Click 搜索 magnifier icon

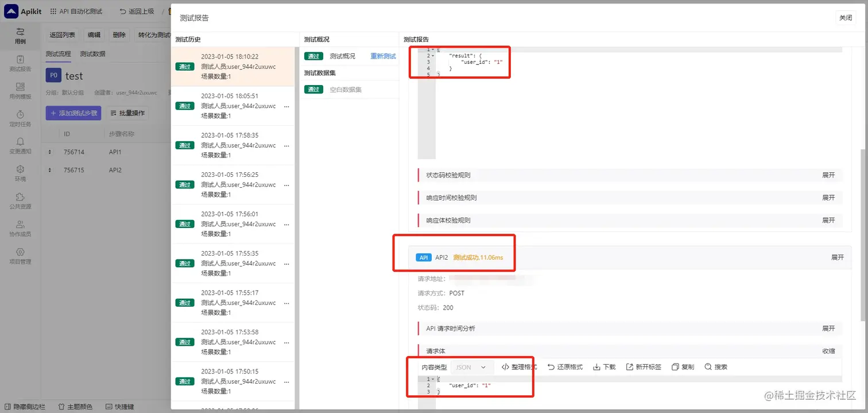pyautogui.click(x=708, y=367)
